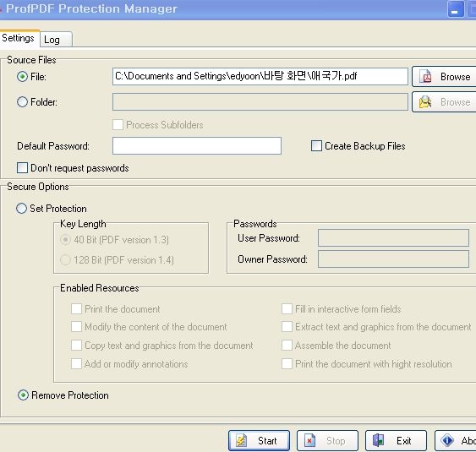Click the About button label
Viewport: 476px width, 452px height.
pyautogui.click(x=468, y=441)
